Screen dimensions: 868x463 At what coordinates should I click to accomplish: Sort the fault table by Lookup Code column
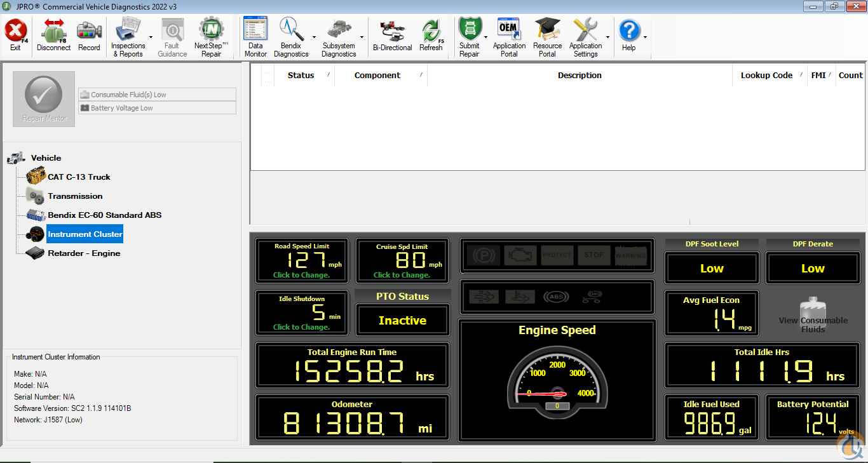point(766,76)
